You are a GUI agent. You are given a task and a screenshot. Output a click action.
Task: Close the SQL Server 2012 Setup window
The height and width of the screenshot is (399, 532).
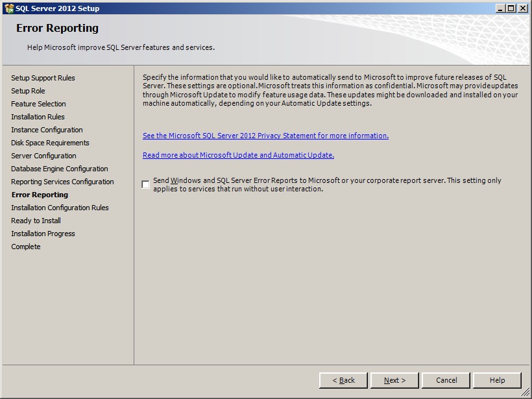522,8
